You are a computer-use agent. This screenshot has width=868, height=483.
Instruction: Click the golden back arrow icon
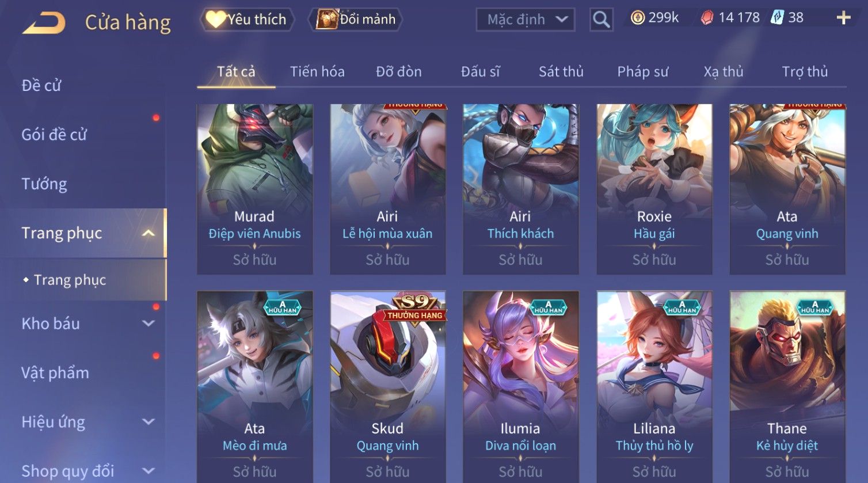pos(44,23)
